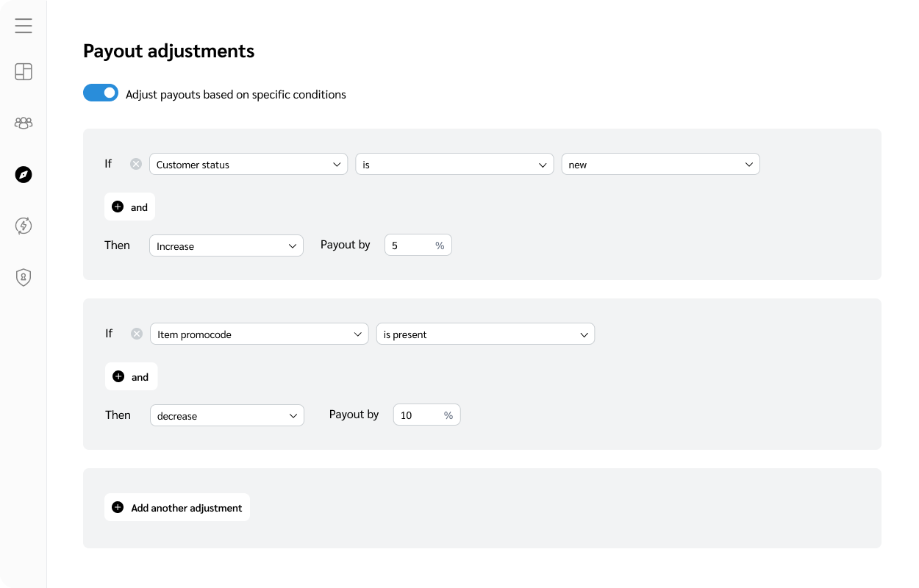Select the highlighted compass icon in sidebar
Screen dimensions: 919x588
(x=23, y=174)
